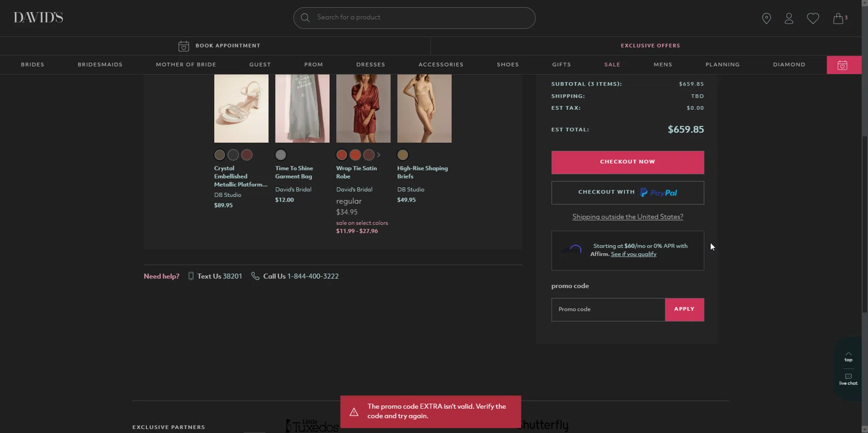Click the Call Us handset icon
868x433 pixels.
[x=255, y=276]
